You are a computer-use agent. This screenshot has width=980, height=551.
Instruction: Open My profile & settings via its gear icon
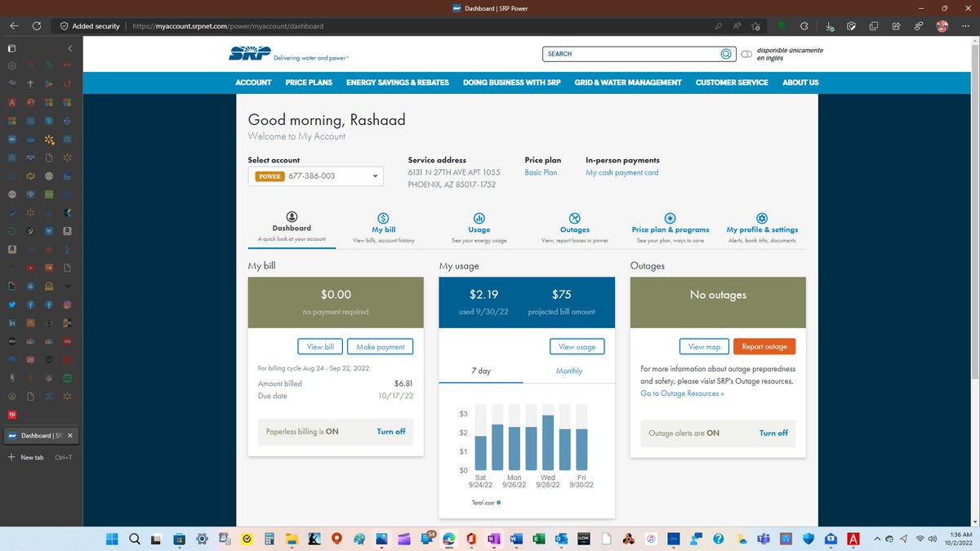[762, 218]
